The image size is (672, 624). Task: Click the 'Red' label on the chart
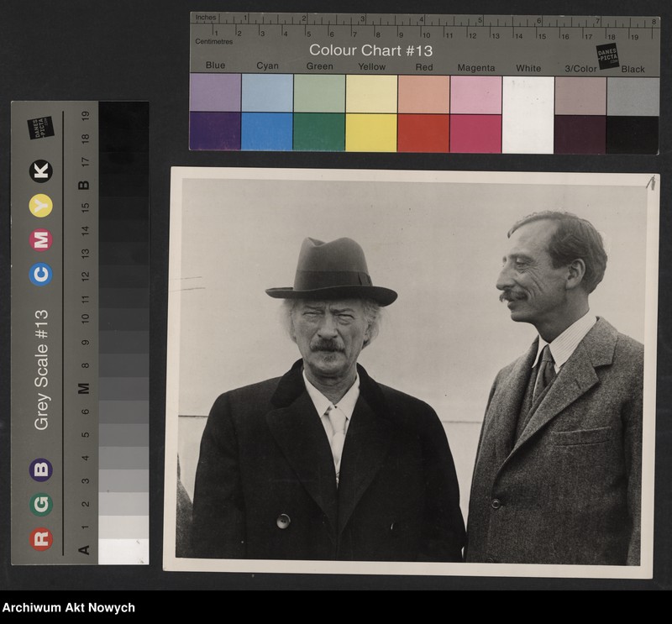(424, 67)
